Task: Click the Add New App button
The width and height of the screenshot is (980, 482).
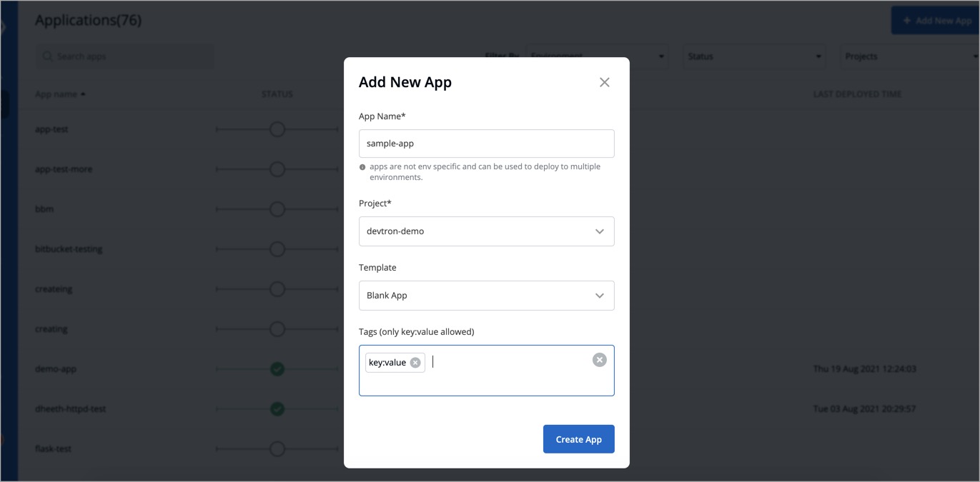Action: (x=935, y=21)
